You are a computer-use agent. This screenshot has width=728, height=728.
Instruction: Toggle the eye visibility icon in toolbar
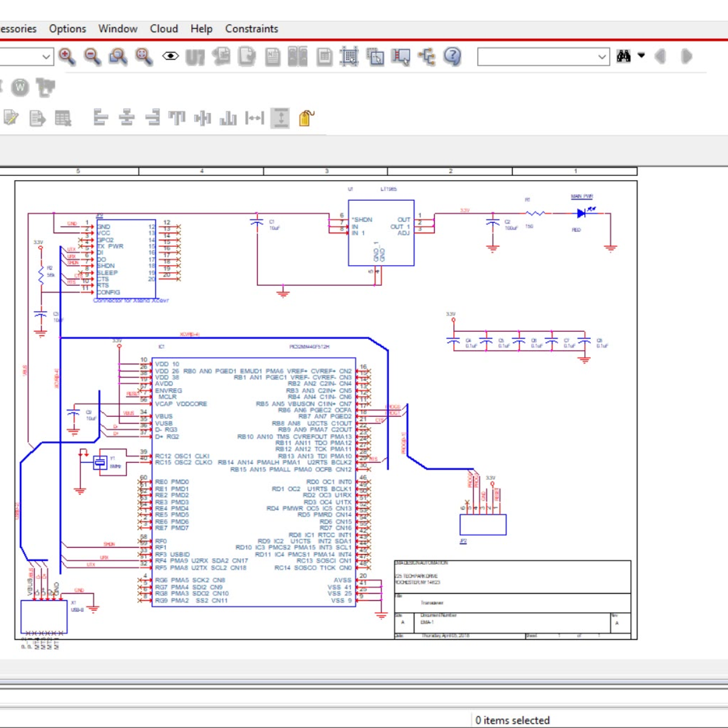[x=170, y=56]
